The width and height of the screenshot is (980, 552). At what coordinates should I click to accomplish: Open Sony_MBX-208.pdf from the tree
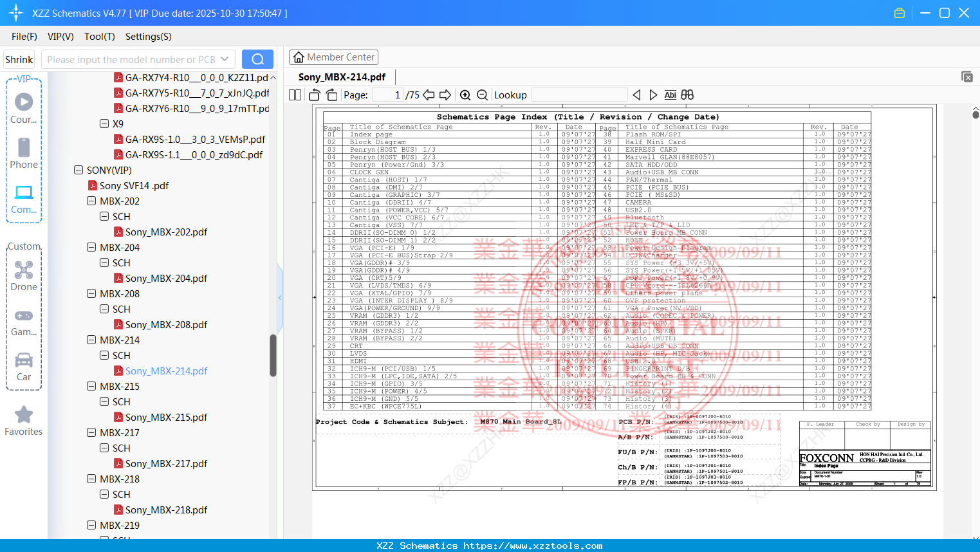tap(166, 324)
